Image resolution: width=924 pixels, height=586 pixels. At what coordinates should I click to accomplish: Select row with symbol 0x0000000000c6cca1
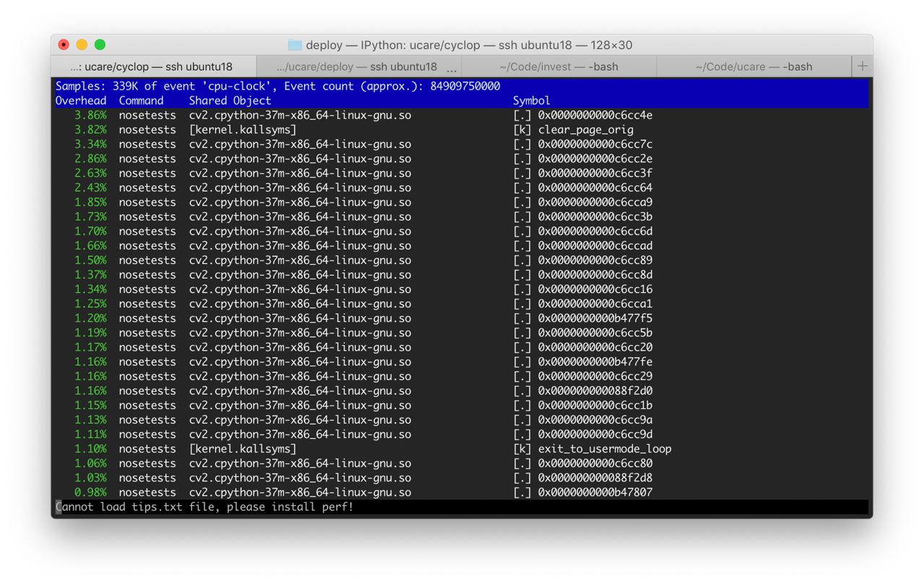tap(462, 304)
